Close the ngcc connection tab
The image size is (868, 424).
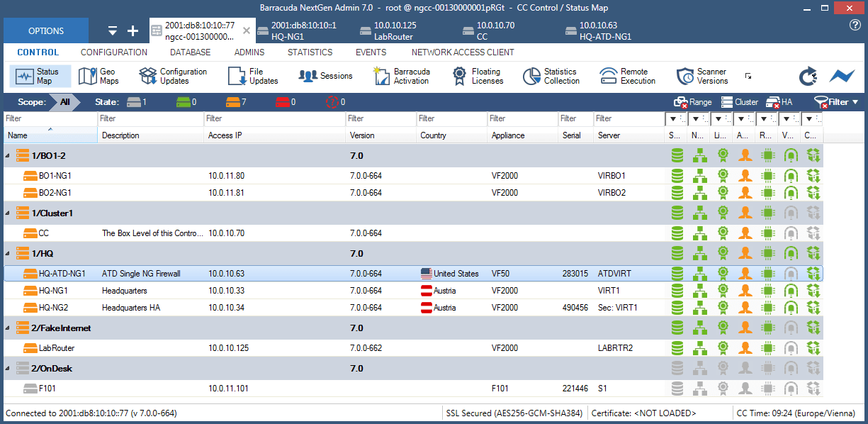pos(246,31)
